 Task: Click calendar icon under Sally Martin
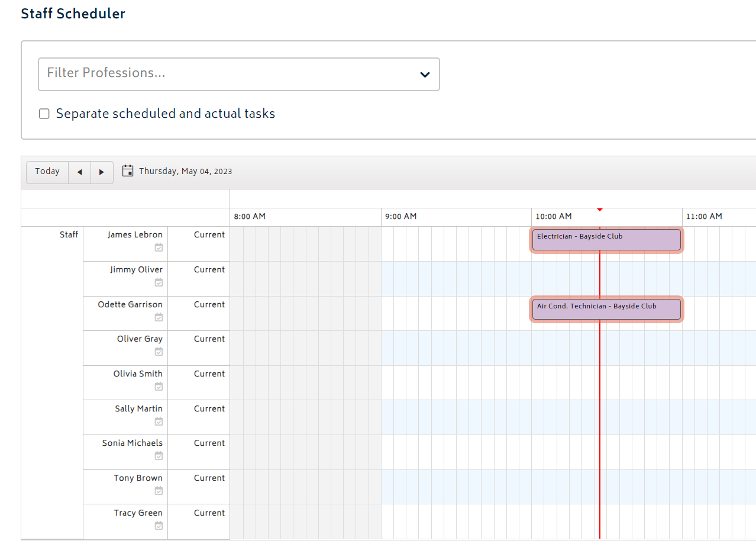pos(159,421)
